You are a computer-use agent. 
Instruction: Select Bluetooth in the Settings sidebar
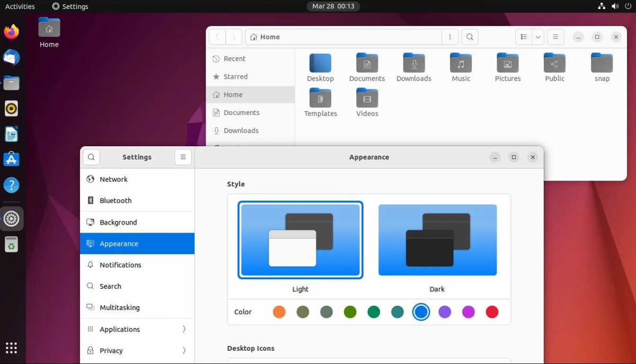(x=116, y=200)
